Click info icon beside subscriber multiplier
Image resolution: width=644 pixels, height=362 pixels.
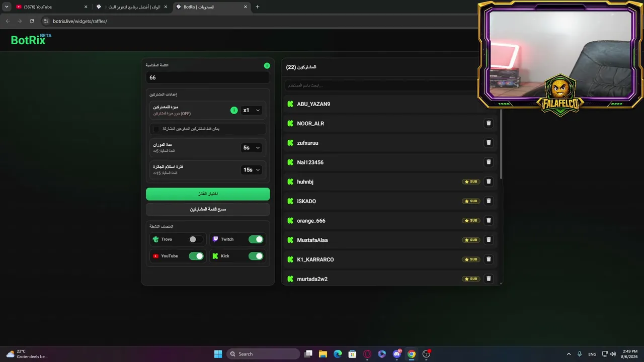[x=234, y=110]
